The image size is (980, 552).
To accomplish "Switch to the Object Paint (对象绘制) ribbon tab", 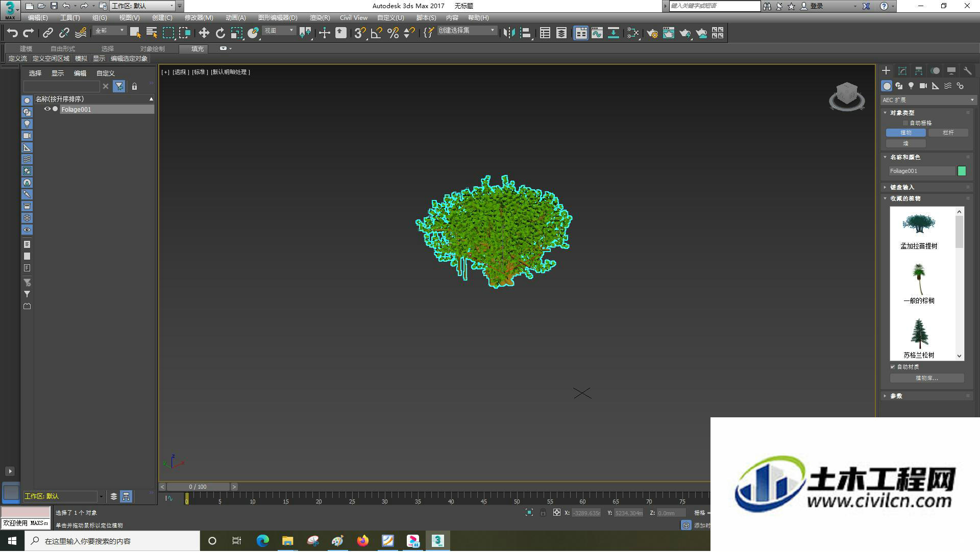I will click(152, 49).
